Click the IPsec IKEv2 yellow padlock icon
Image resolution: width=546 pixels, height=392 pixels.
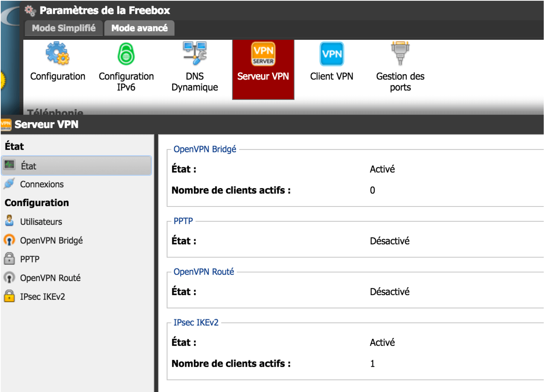pos(9,296)
